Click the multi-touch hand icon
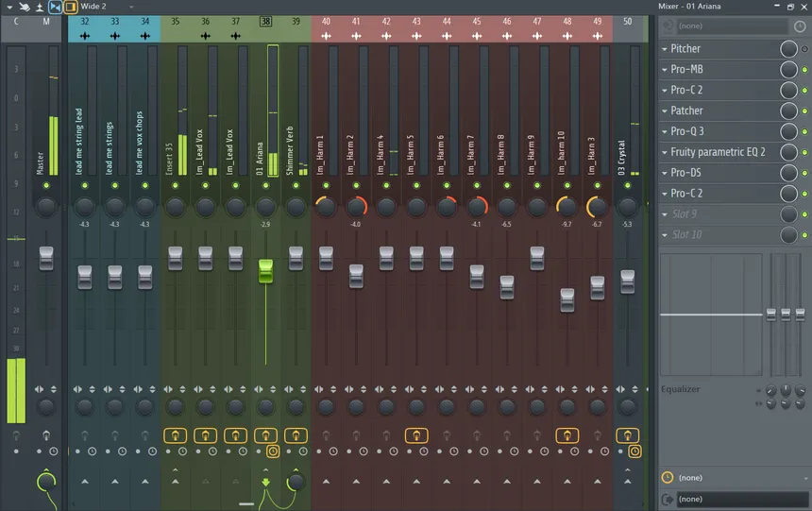812x511 pixels. click(x=25, y=7)
